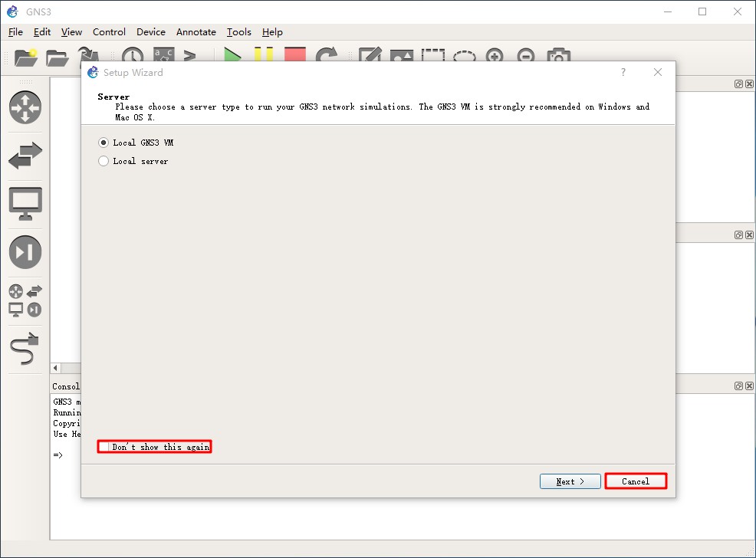Image resolution: width=756 pixels, height=558 pixels.
Task: Open the Edit menu
Action: [x=42, y=31]
